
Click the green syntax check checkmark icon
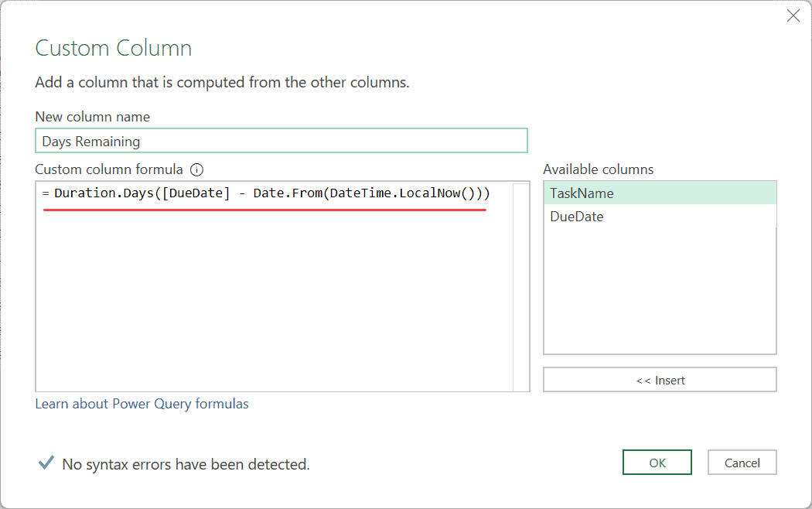[x=46, y=463]
